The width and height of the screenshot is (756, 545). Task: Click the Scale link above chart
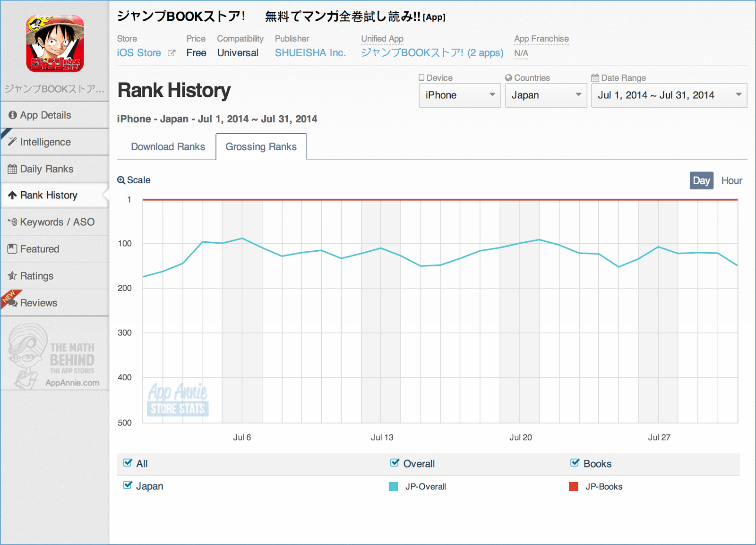[134, 180]
